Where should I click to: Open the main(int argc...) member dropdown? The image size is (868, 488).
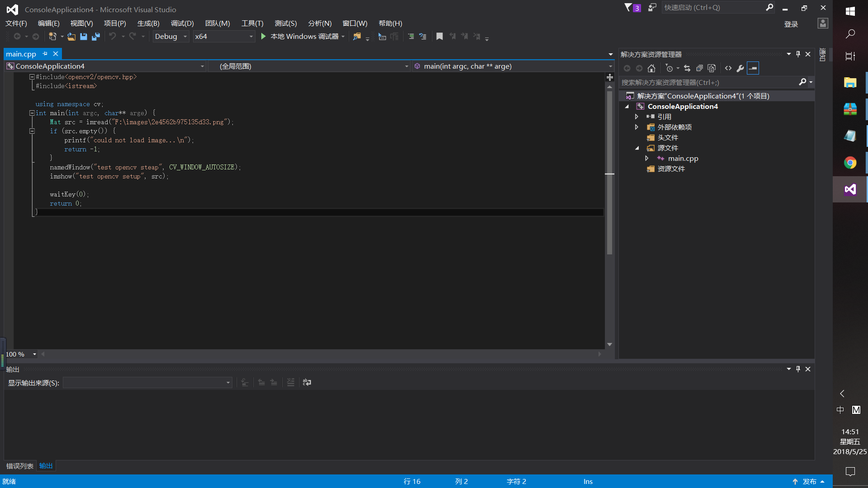(513, 66)
